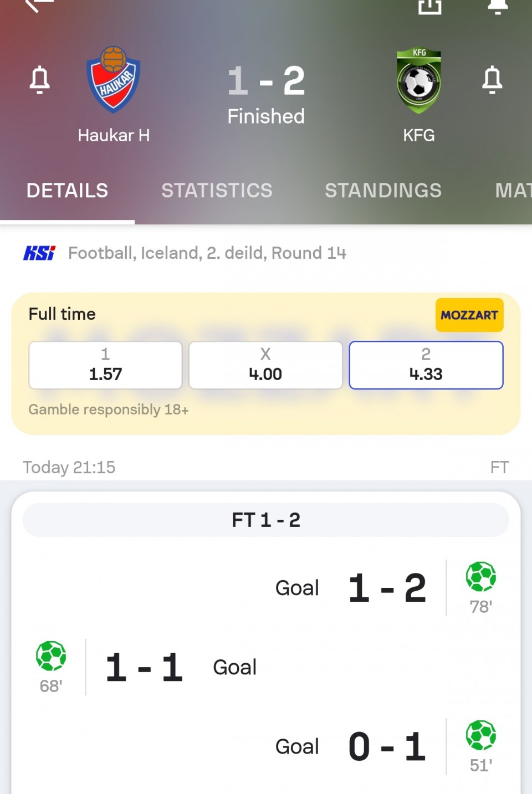The width and height of the screenshot is (532, 794).
Task: Tap the 51' goal ball icon
Action: (x=481, y=735)
